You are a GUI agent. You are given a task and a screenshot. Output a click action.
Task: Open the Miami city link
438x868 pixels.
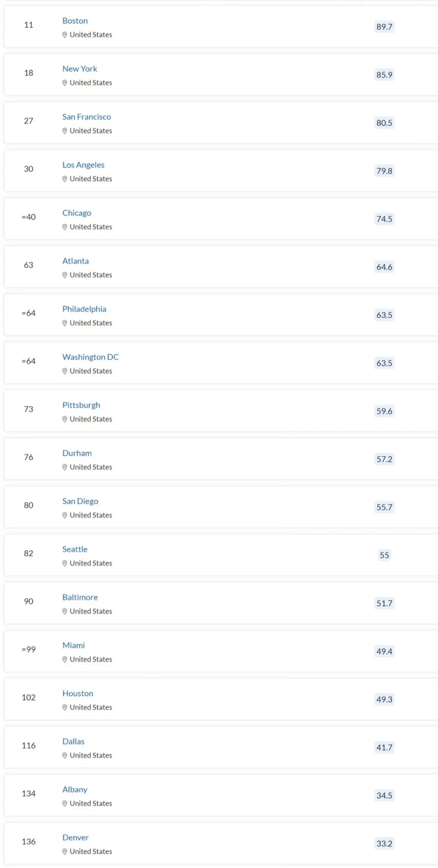pos(74,645)
